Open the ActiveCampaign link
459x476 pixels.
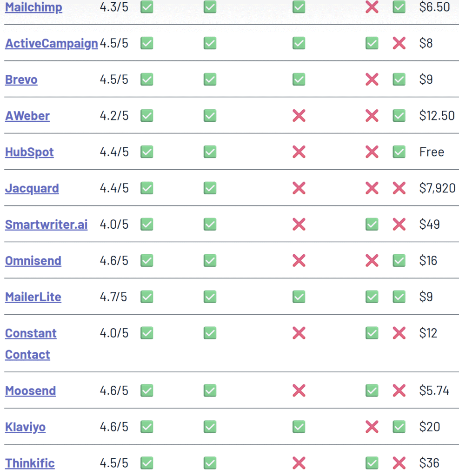51,43
